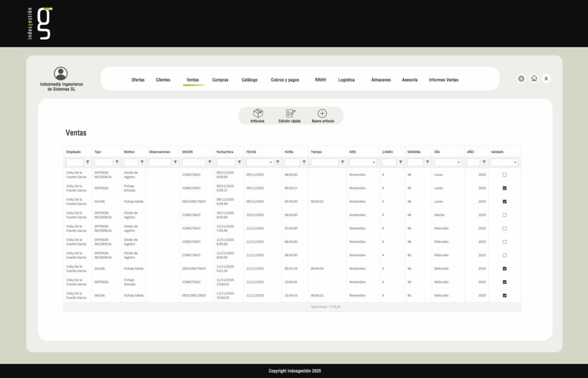
Task: Check Validado for the Martes row
Action: coord(504,215)
